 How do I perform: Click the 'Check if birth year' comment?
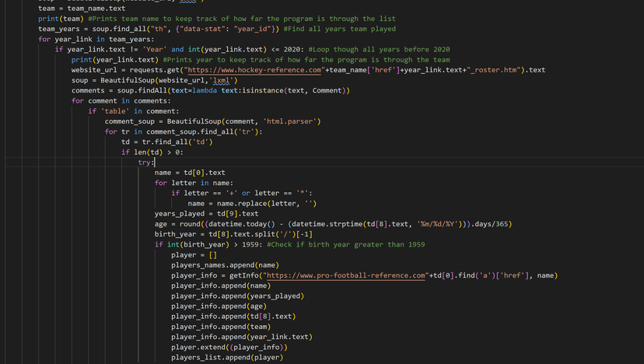[x=346, y=244]
